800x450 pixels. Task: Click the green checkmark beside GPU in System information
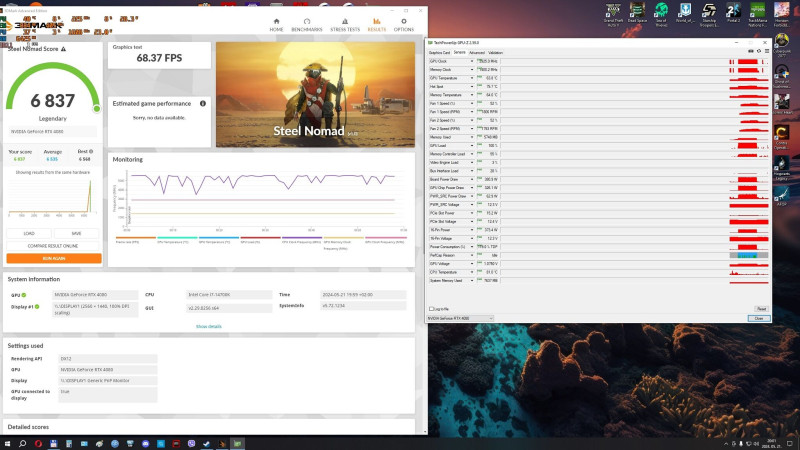click(x=24, y=295)
